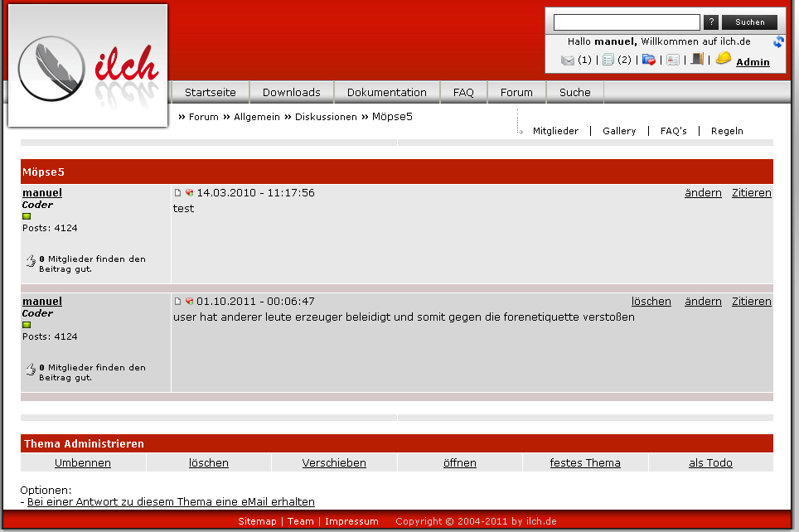This screenshot has height=532, width=799.
Task: Click the timestamp '14.03.2010 - 11:17:56'
Action: pos(256,192)
